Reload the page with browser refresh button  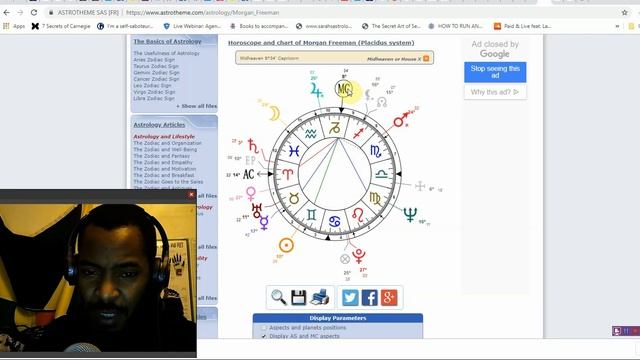34,13
